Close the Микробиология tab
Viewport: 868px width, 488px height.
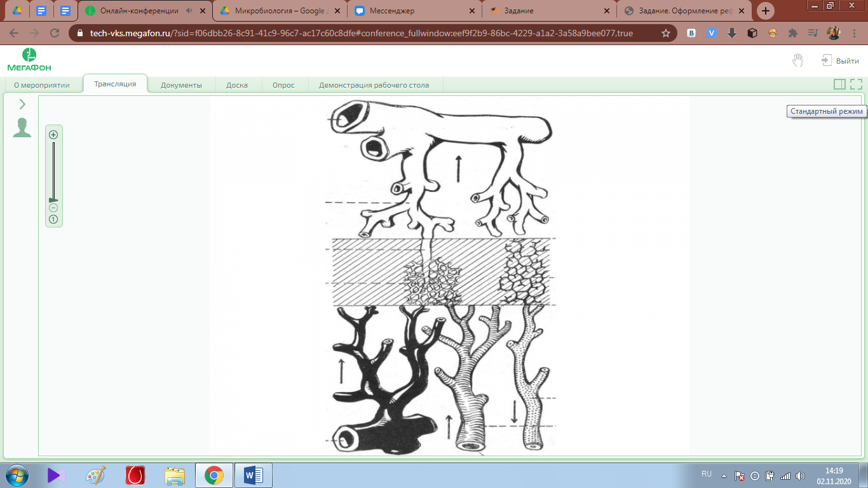[x=337, y=11]
